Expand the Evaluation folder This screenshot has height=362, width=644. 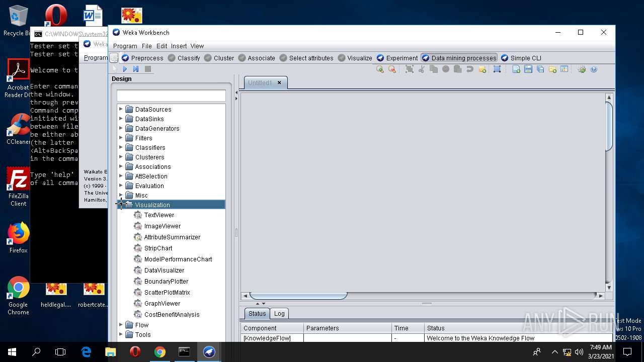[x=121, y=186]
